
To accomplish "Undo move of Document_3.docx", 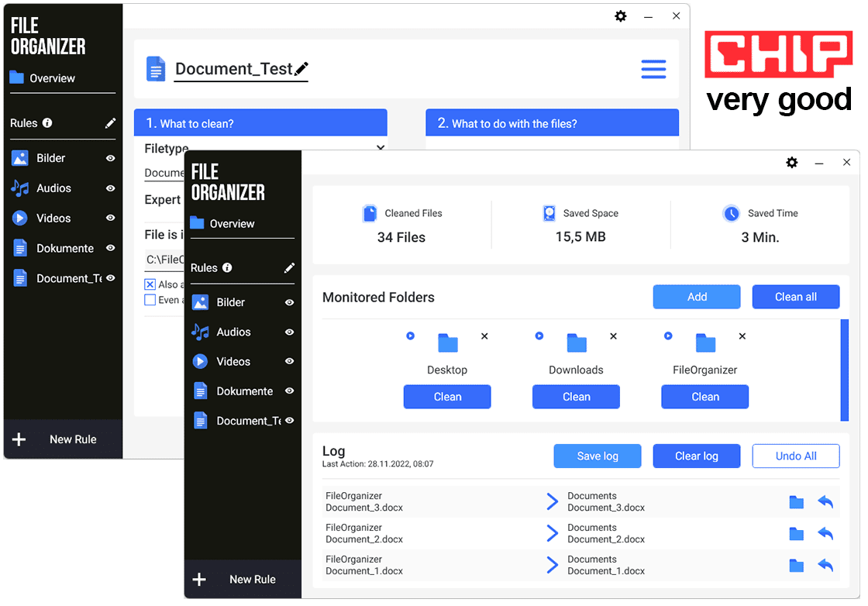I will pos(825,502).
